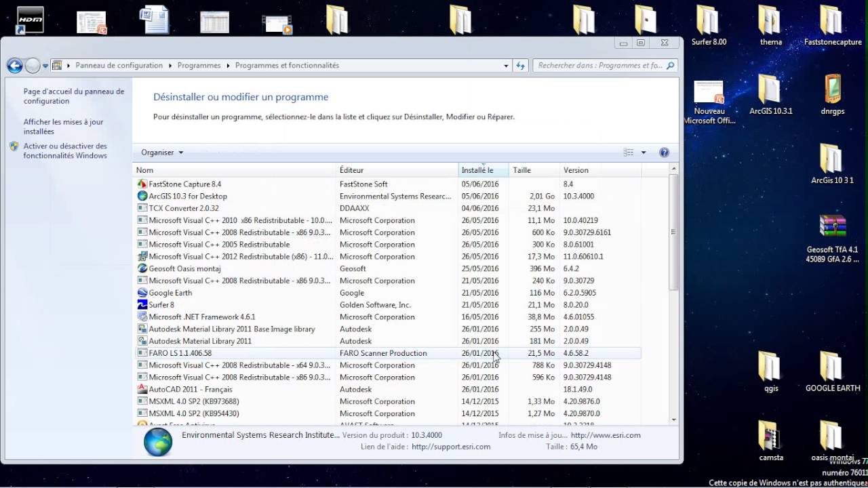Open the thema desktop folder

coord(770,26)
